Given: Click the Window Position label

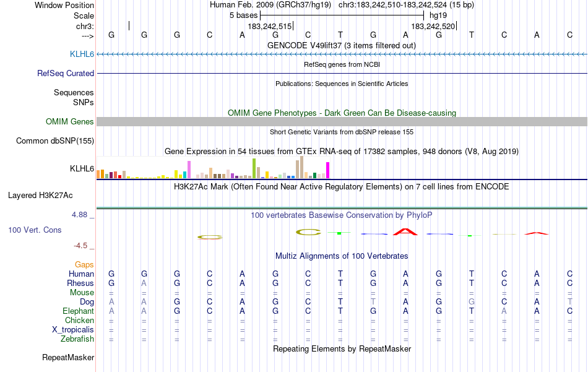Looking at the screenshot, I should [64, 5].
